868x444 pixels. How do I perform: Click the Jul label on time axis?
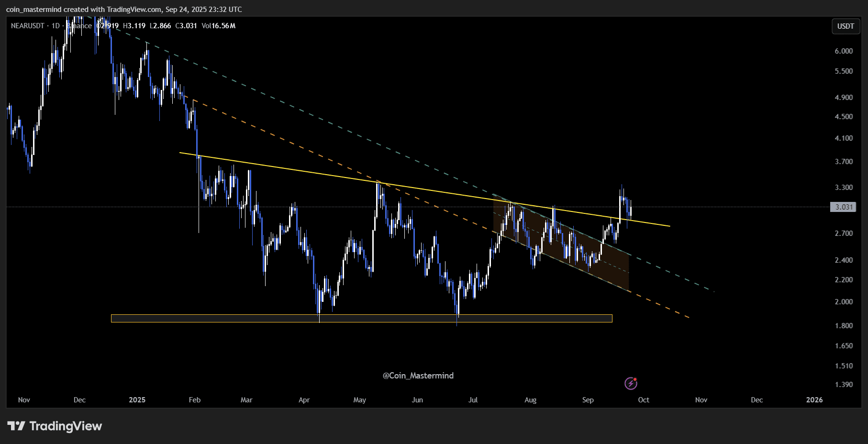(473, 400)
